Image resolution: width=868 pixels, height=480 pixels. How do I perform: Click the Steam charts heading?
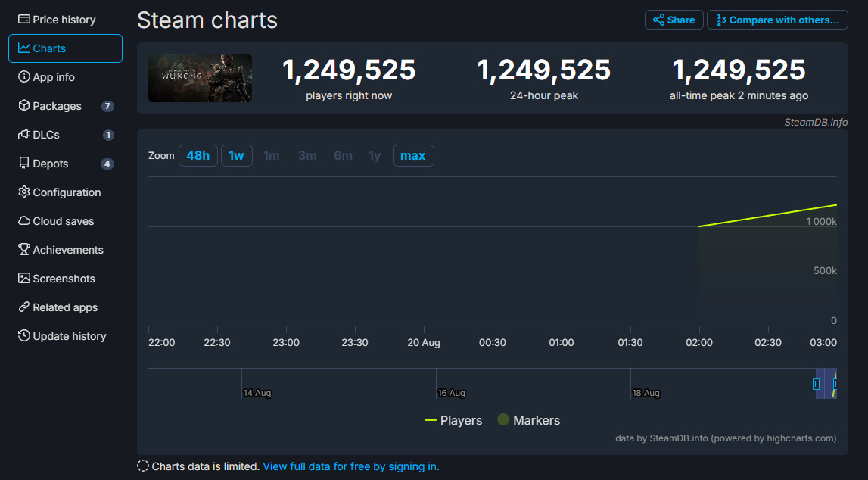[x=207, y=20]
